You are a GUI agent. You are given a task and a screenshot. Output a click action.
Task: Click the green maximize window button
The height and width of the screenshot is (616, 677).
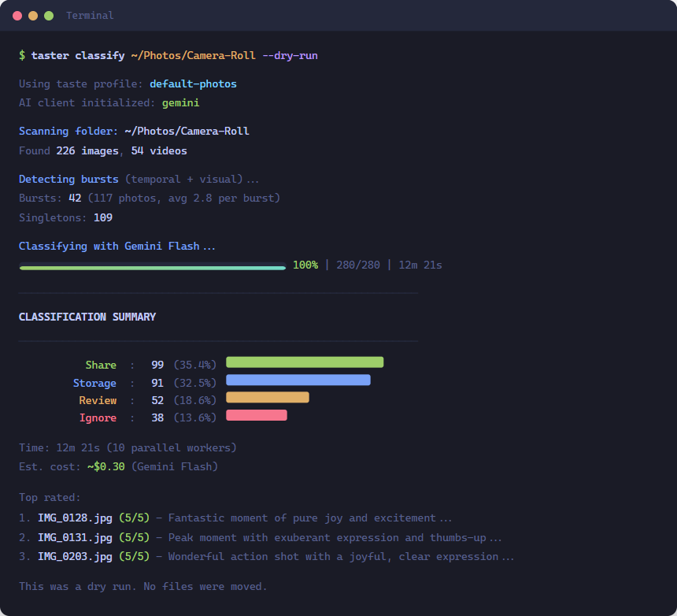coord(49,16)
